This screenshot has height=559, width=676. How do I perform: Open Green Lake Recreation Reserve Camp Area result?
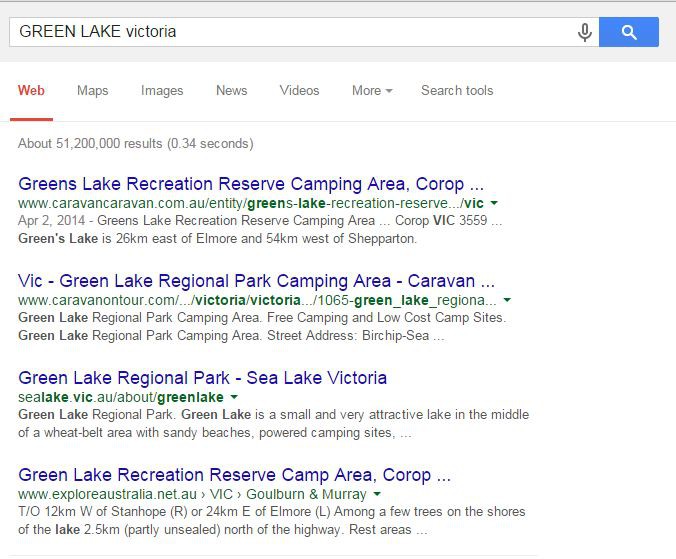[234, 475]
